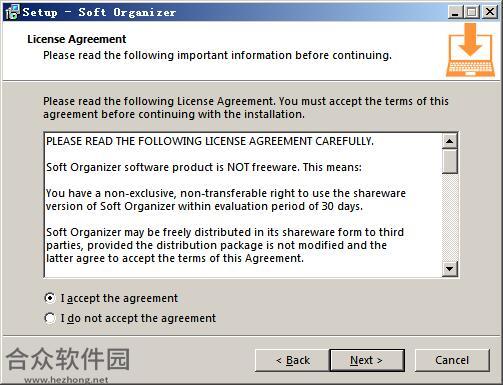Screen dimensions: 503x385
Task: Close the Soft Organizer setup dialog
Action: click(490, 12)
